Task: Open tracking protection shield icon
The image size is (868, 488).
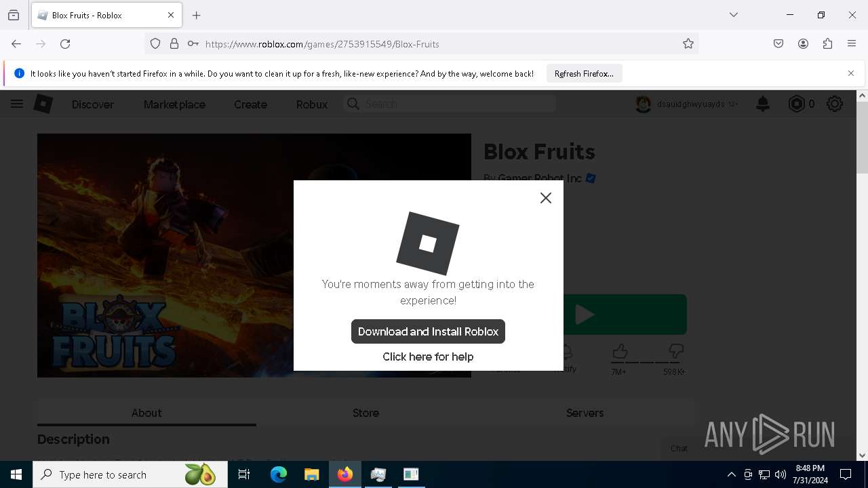Action: [155, 43]
